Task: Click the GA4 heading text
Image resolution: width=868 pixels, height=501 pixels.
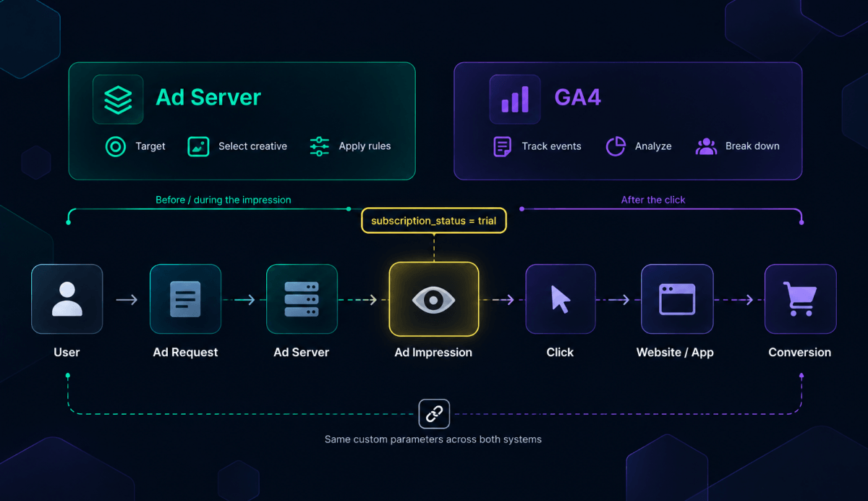Action: point(578,98)
